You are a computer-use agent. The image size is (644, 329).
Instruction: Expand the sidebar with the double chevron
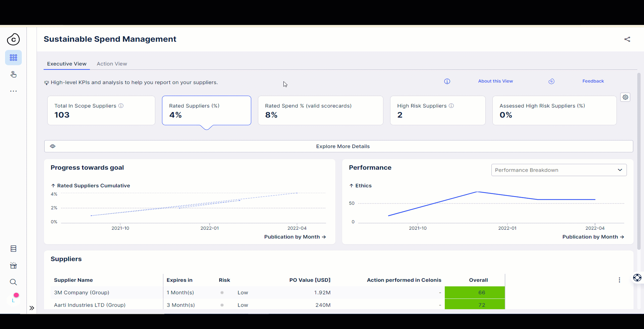pyautogui.click(x=32, y=308)
